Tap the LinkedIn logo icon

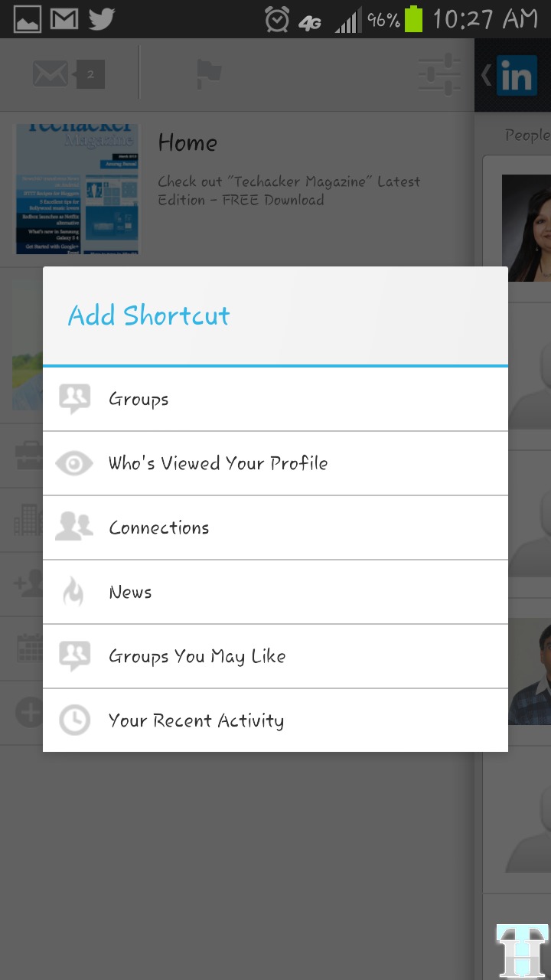coord(517,77)
